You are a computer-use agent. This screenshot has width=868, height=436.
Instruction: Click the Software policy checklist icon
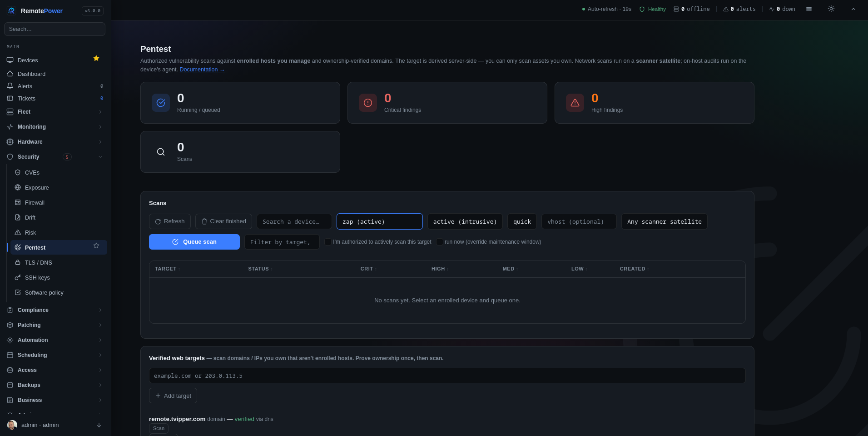tap(18, 292)
